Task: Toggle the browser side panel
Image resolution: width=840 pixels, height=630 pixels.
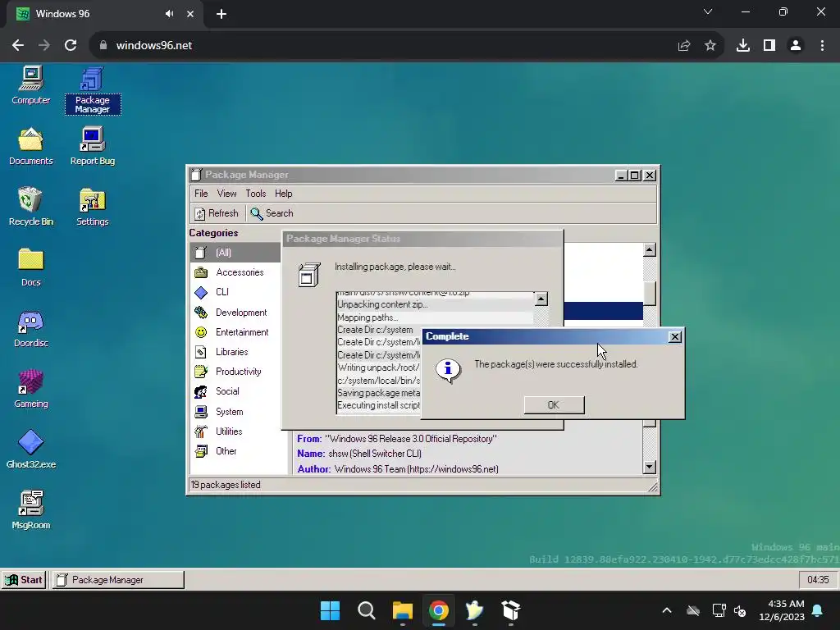Action: (769, 46)
